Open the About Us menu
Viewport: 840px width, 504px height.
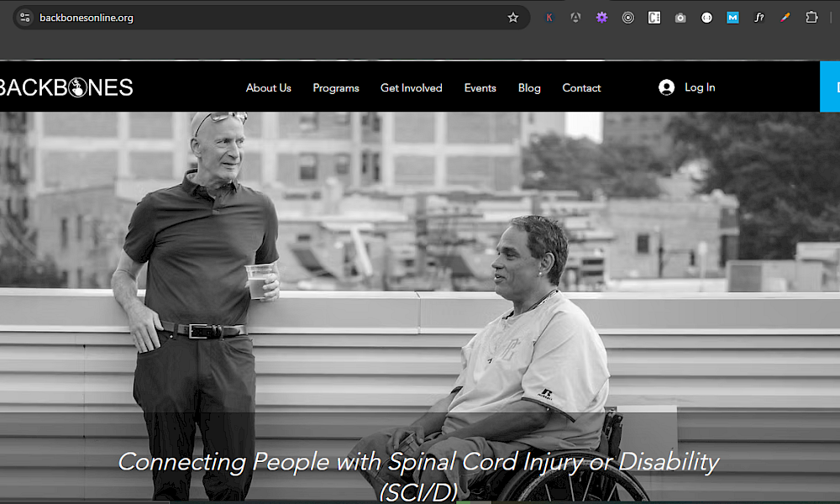(x=268, y=88)
